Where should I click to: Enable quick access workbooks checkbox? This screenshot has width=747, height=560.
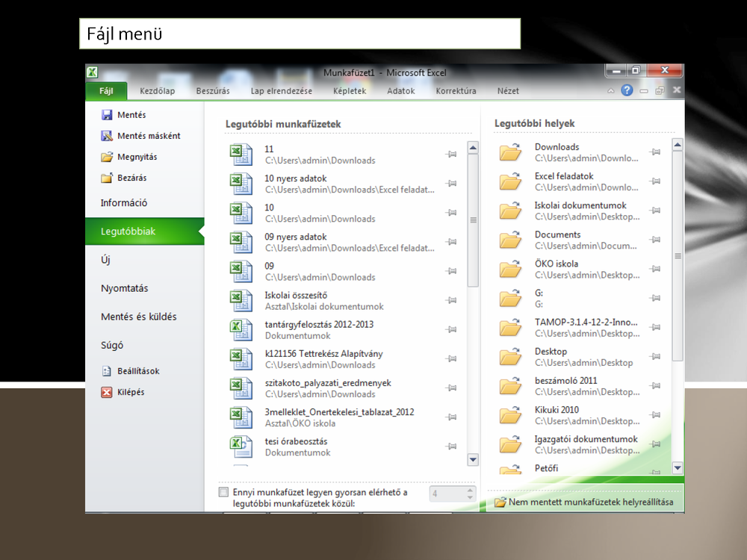223,492
